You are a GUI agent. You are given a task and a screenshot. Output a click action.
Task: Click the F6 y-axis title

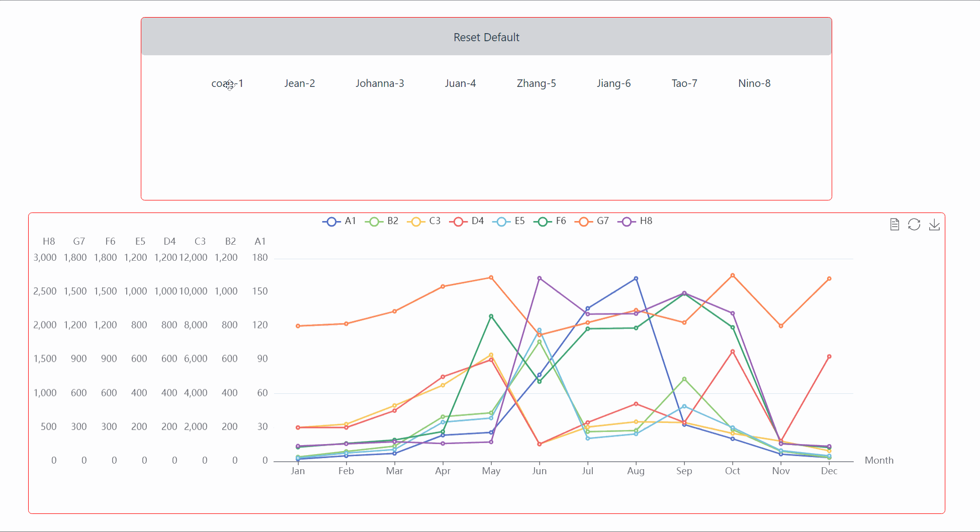[x=110, y=241]
